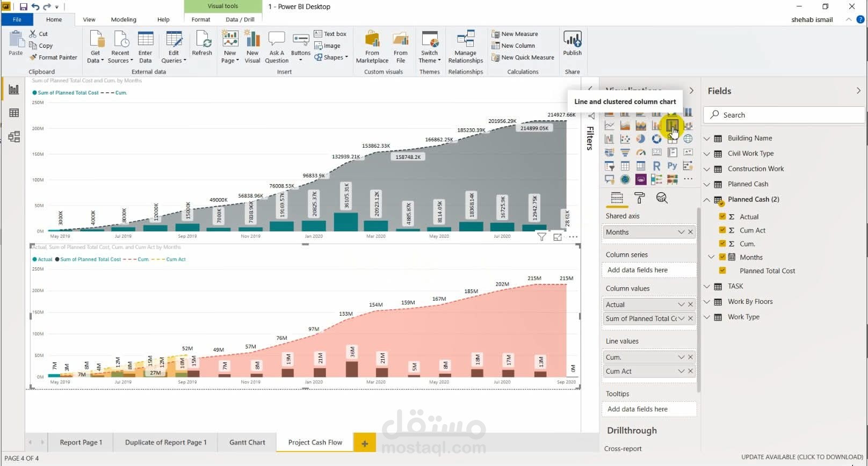Open the Format paint roller pane
This screenshot has width=868, height=466.
coord(639,198)
